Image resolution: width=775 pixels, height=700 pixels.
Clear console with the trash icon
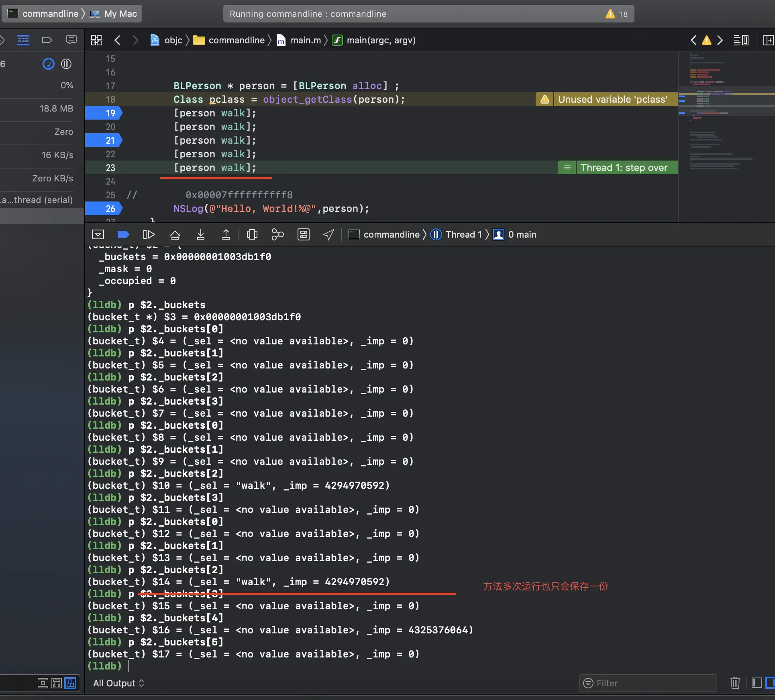(735, 683)
